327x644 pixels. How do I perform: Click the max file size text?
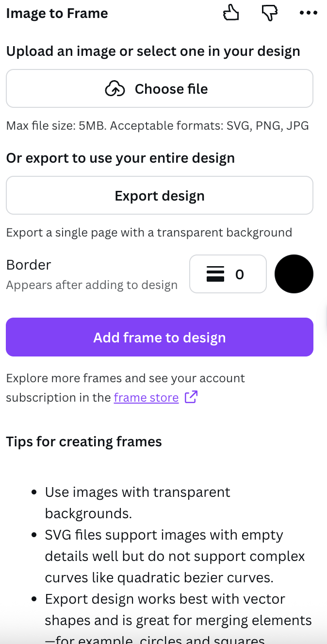[x=157, y=125]
